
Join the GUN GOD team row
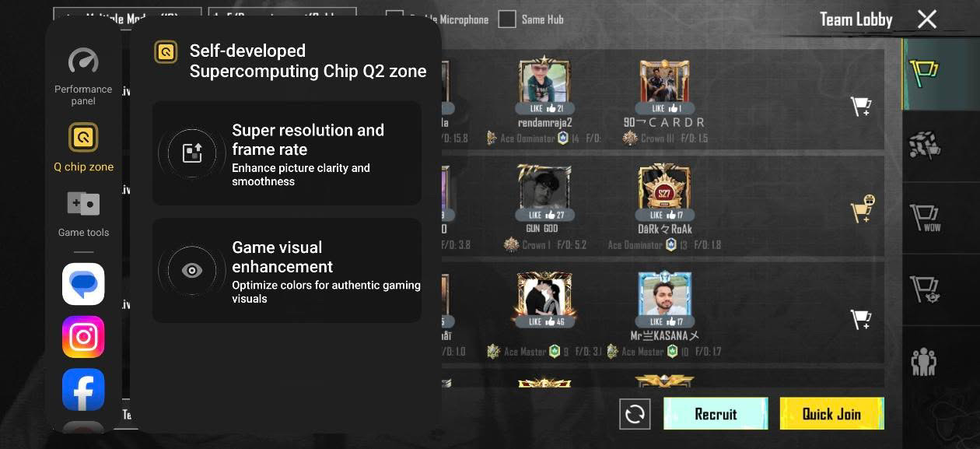pos(862,209)
